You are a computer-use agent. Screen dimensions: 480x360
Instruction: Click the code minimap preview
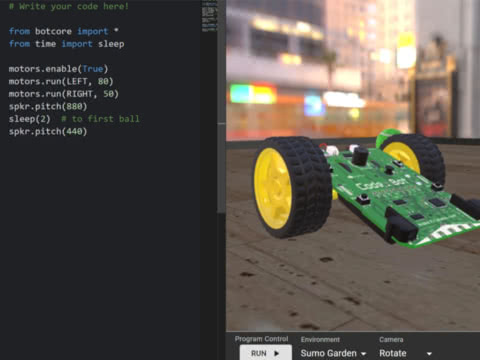coord(209,16)
